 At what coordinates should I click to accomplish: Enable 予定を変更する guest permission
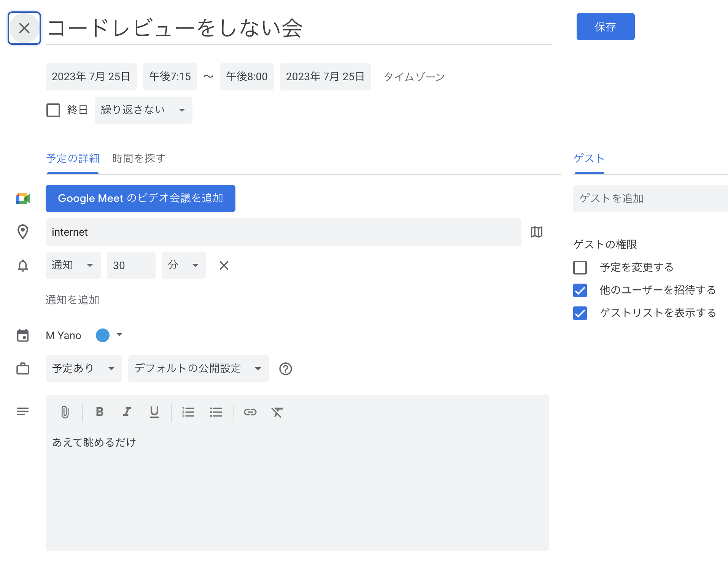(x=580, y=268)
